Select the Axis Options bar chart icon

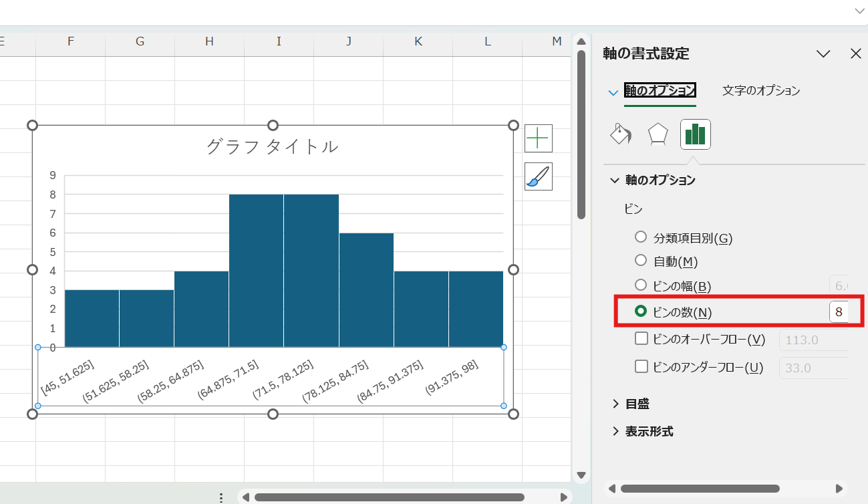pos(695,134)
